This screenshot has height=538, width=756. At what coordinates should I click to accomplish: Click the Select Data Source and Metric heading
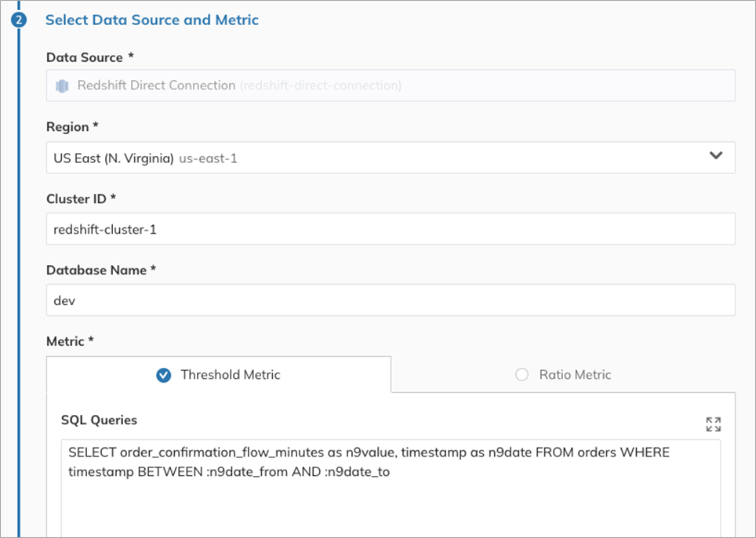(x=152, y=20)
